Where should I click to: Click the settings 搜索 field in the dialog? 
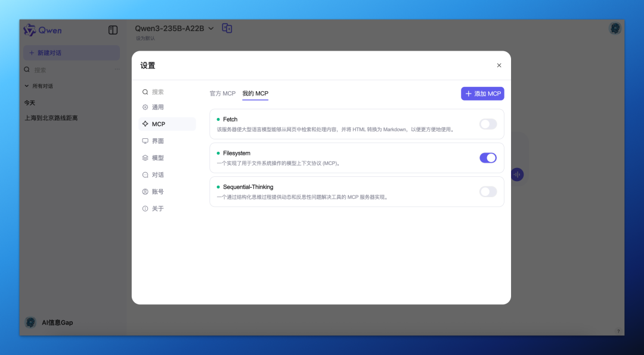[167, 92]
